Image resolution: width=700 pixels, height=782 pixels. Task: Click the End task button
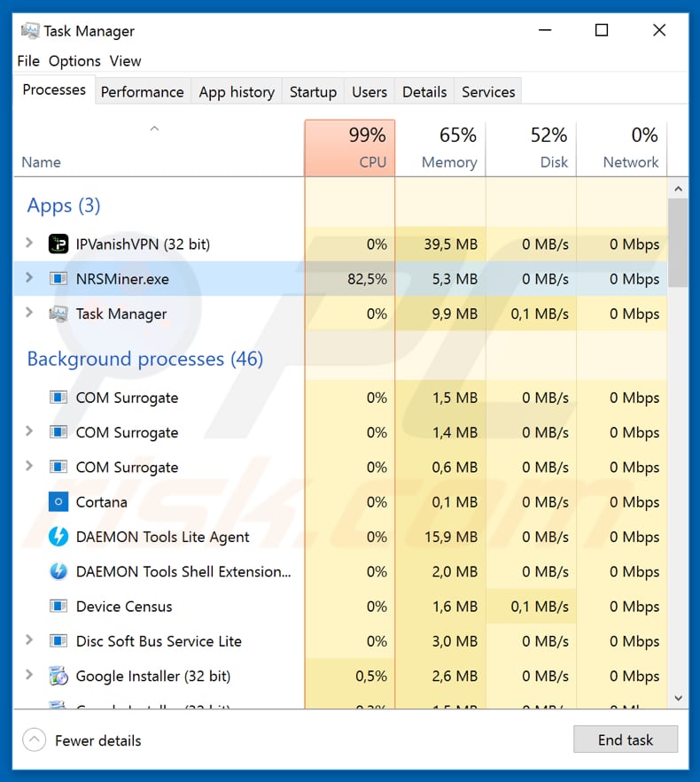pyautogui.click(x=626, y=739)
